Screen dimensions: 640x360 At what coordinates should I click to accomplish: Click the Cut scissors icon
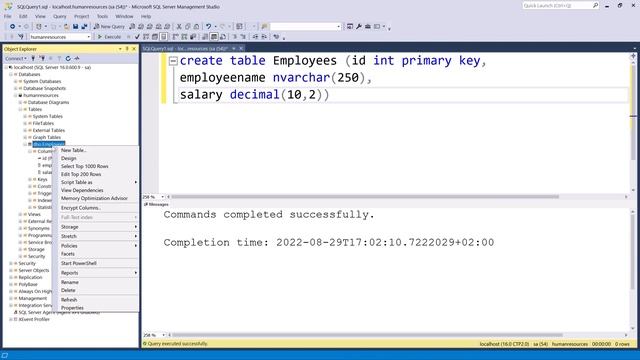coord(179,27)
